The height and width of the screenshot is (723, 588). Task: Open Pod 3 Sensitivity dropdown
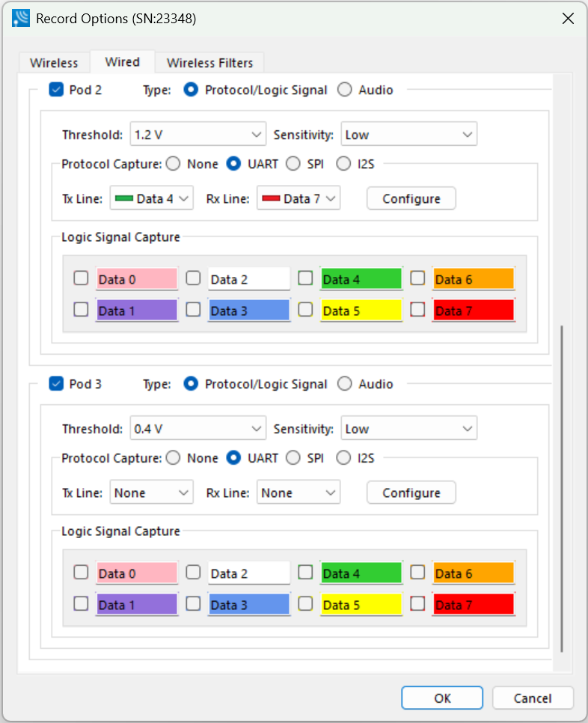coord(408,428)
